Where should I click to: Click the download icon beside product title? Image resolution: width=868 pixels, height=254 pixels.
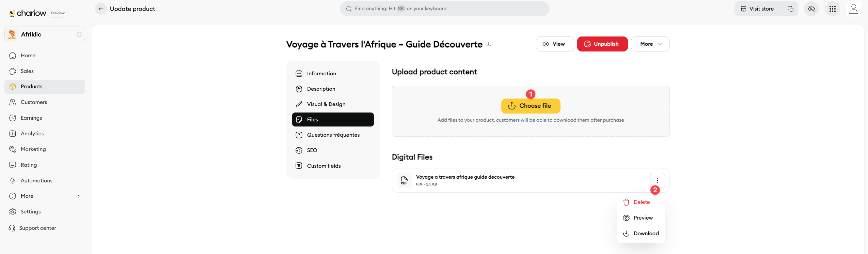489,44
